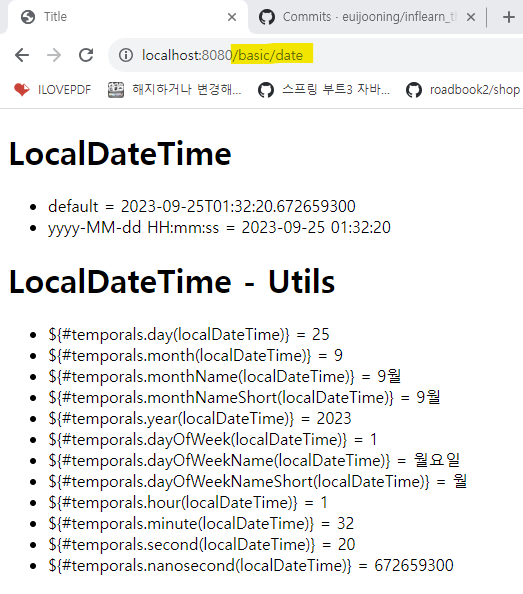This screenshot has width=523, height=594.
Task: Click the temporals.nanosecond = 672659300 line
Action: click(x=251, y=566)
